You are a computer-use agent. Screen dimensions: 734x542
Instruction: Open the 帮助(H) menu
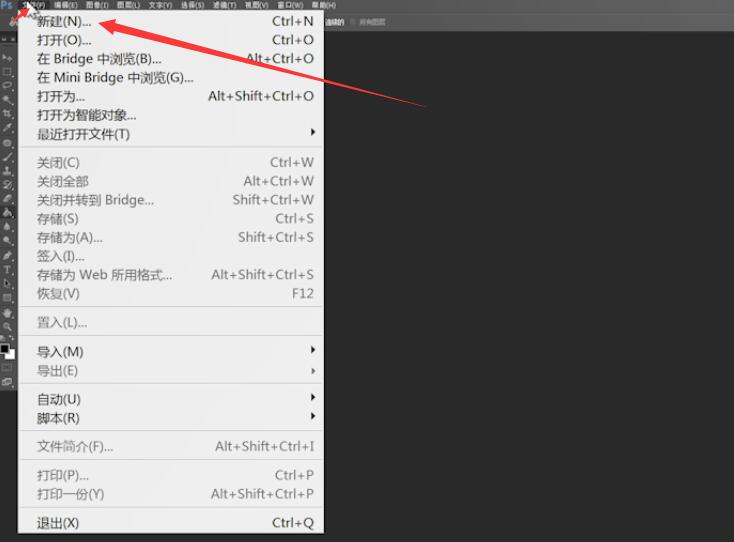click(x=324, y=5)
